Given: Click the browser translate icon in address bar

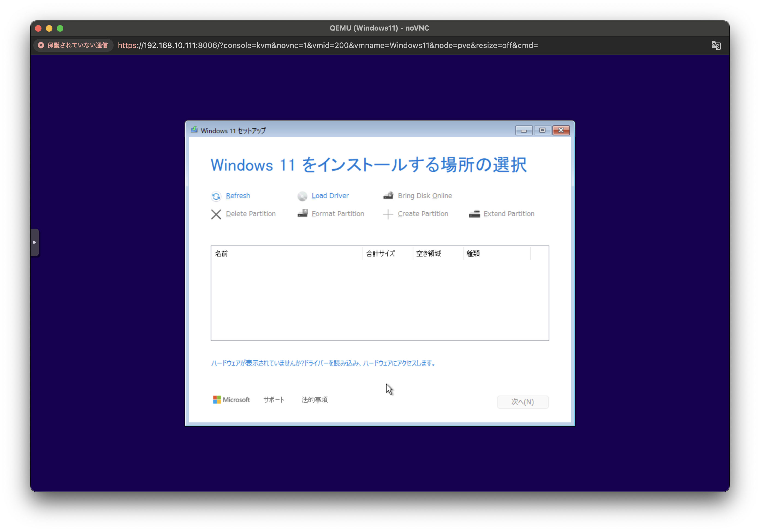Looking at the screenshot, I should (716, 45).
